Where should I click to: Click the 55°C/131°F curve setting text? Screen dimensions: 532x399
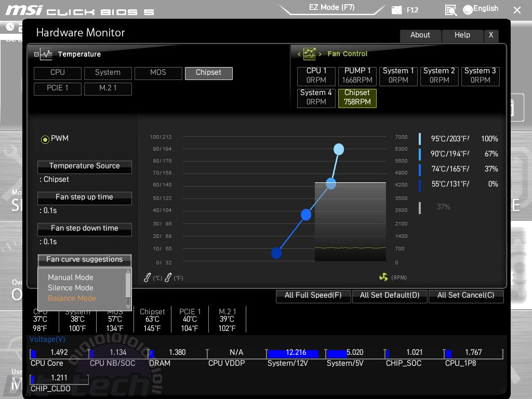pyautogui.click(x=450, y=184)
